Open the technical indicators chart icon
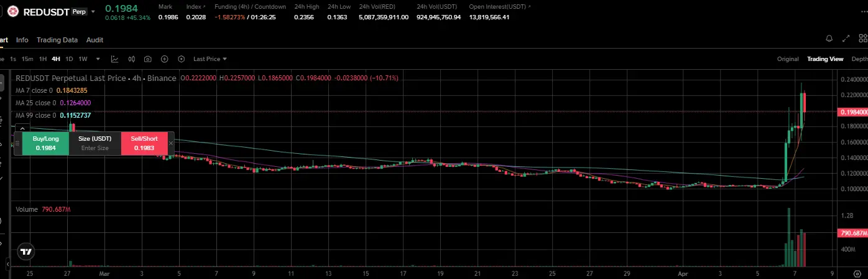 tap(115, 59)
